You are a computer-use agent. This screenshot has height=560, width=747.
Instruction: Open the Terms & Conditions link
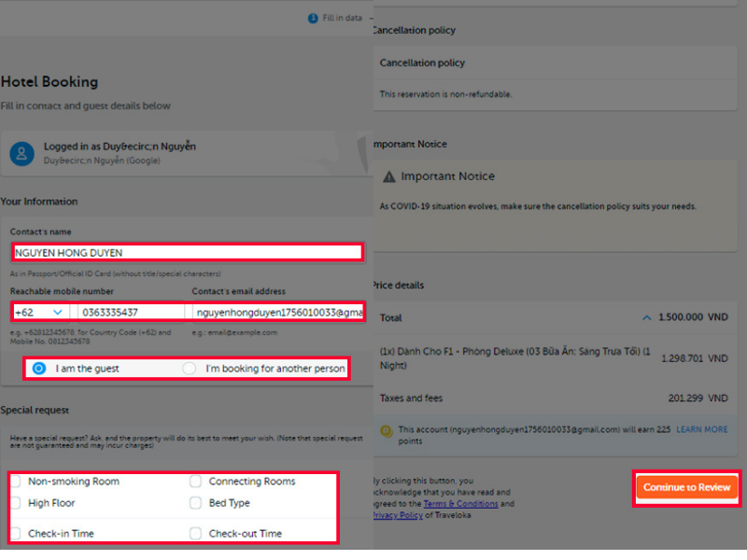pos(460,503)
